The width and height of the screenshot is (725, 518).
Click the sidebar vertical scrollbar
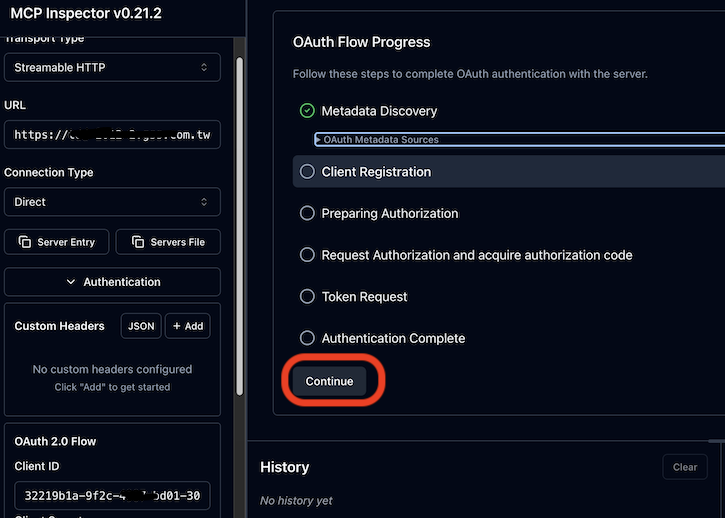coord(239,200)
